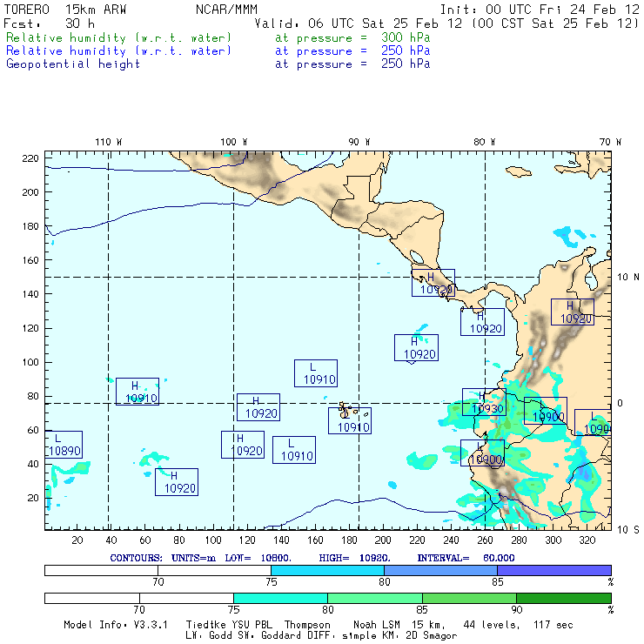Select the "CONTOURS: UNITS=m" text
This screenshot has width=644, height=644.
163,558
